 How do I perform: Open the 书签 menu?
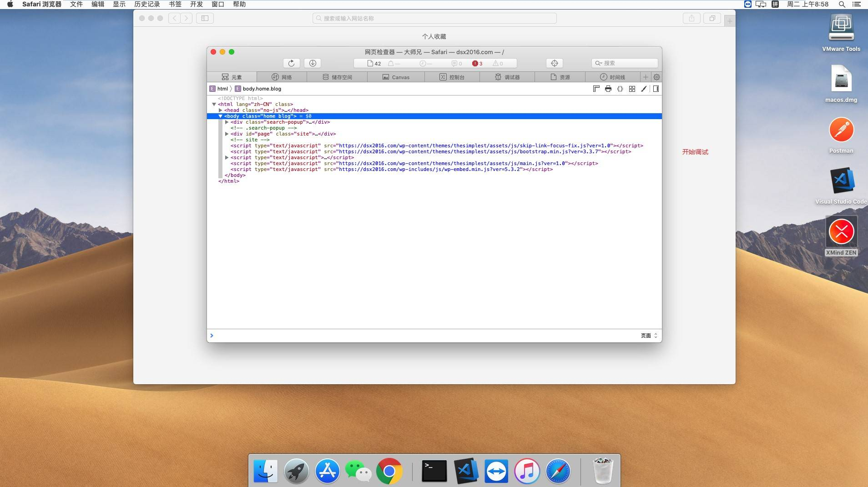pos(175,4)
